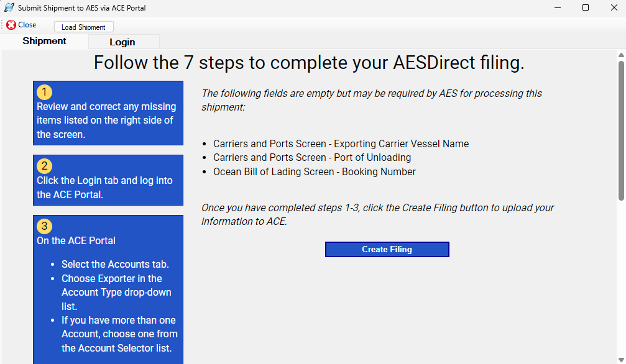Click the scrollbar down arrow
The width and height of the screenshot is (626, 364).
click(x=620, y=359)
